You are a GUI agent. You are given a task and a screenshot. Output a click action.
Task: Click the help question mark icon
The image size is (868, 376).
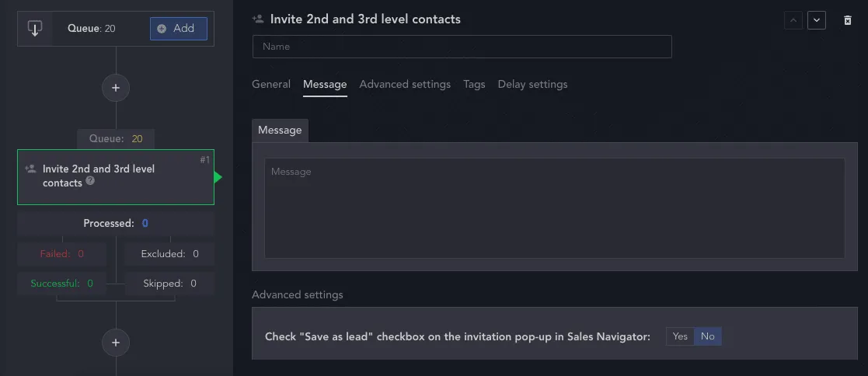coord(90,180)
